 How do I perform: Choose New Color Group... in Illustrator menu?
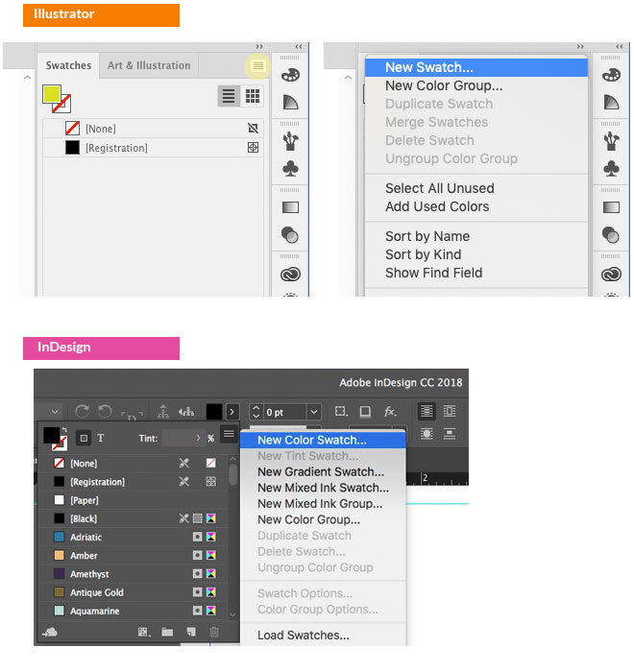coord(476,85)
